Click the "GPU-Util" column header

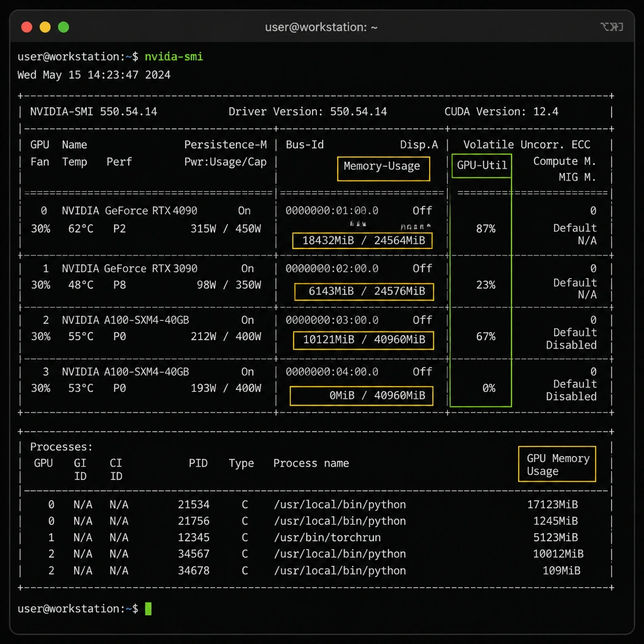pyautogui.click(x=481, y=165)
